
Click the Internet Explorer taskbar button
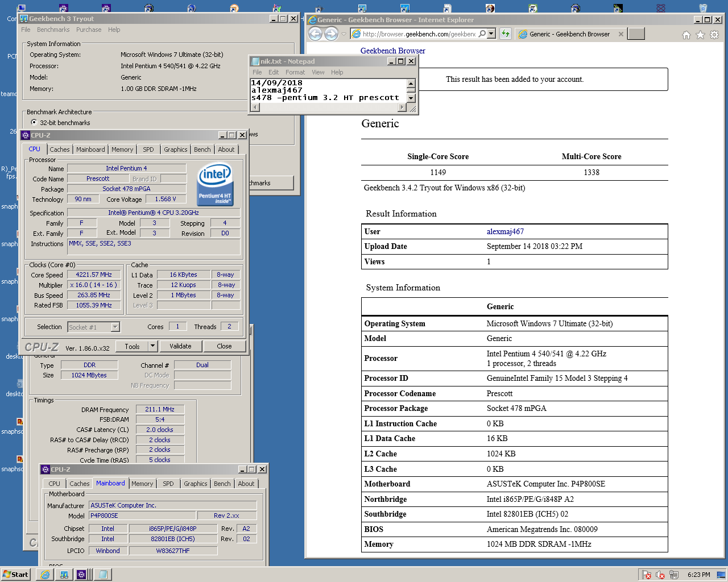click(45, 575)
